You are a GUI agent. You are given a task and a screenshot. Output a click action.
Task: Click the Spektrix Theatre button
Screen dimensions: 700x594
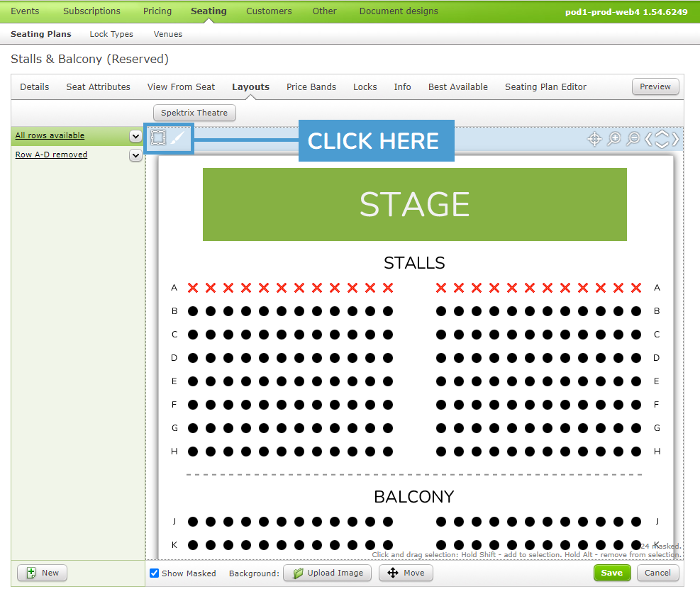(194, 113)
